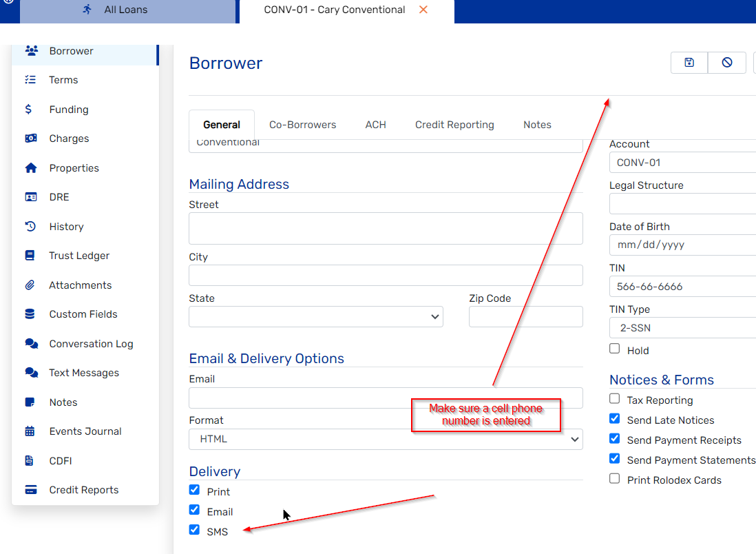756x554 pixels.
Task: Toggle the SMS delivery checkbox
Action: click(x=194, y=529)
